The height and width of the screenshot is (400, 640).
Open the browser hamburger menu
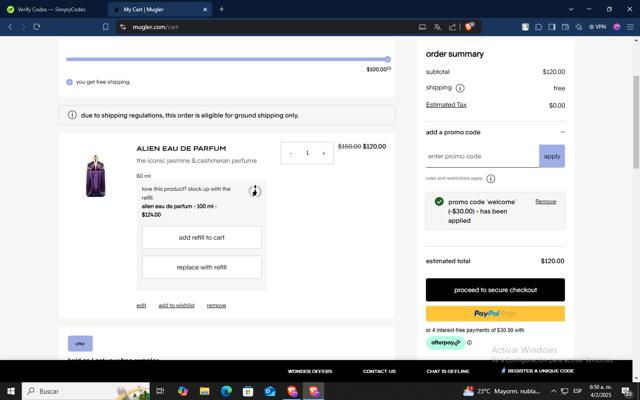[630, 27]
